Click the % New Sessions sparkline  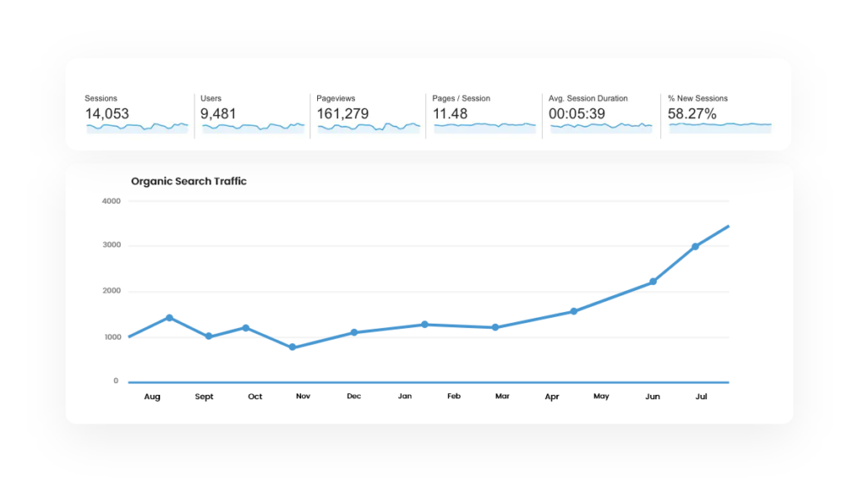(719, 127)
